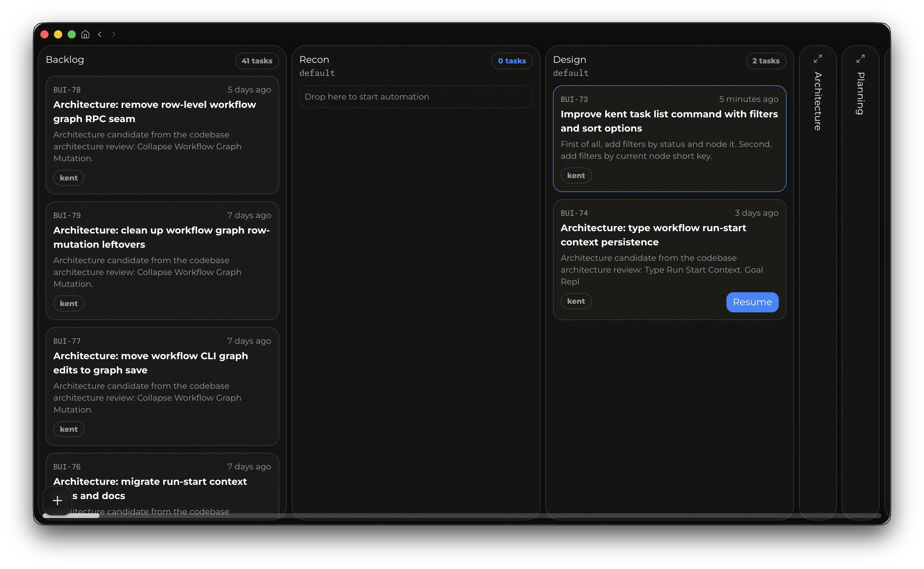
Task: Click the BUI-77 identifier
Action: tap(67, 341)
